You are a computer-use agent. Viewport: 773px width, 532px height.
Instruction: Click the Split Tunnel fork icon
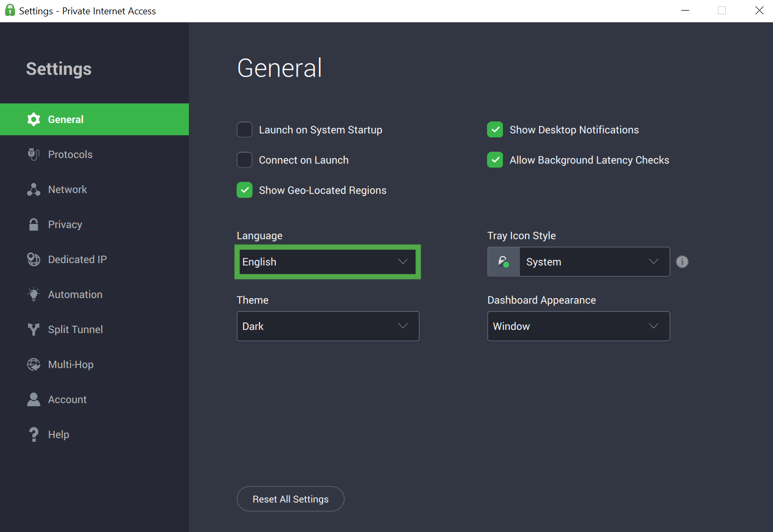33,329
